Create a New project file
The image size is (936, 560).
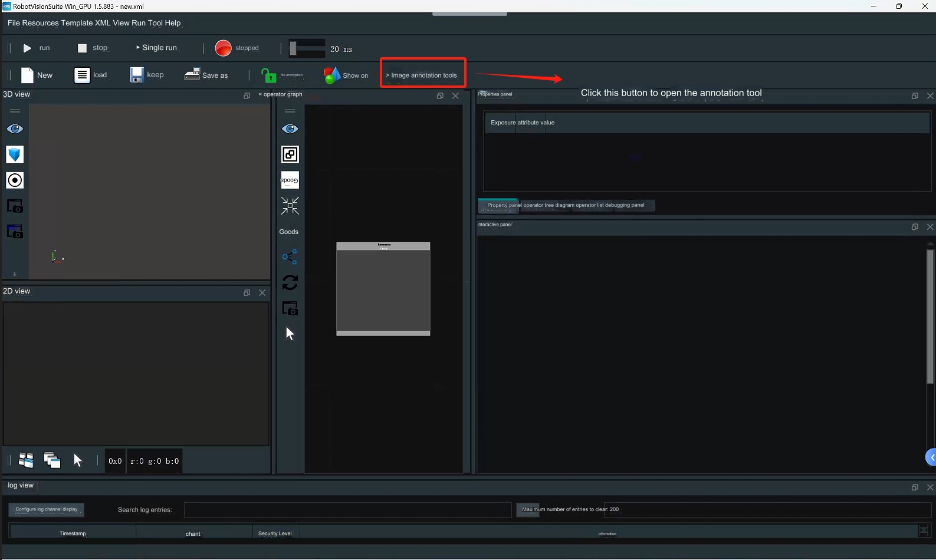pos(37,75)
